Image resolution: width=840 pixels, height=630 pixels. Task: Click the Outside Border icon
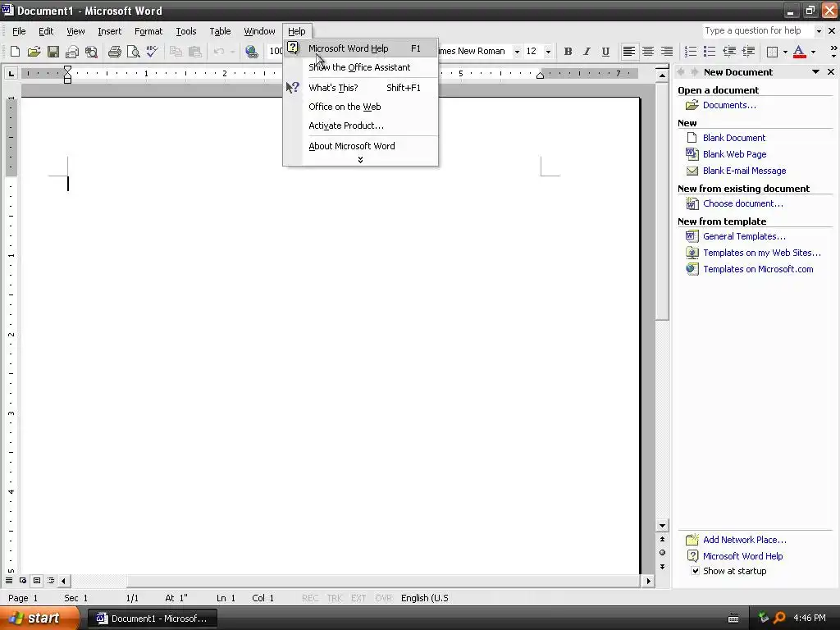click(772, 52)
